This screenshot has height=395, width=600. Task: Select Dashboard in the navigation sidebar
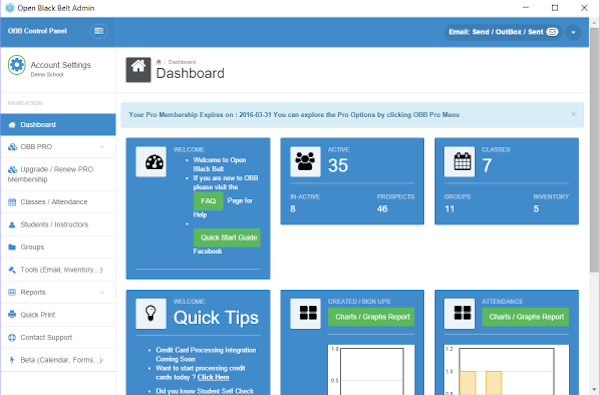58,124
